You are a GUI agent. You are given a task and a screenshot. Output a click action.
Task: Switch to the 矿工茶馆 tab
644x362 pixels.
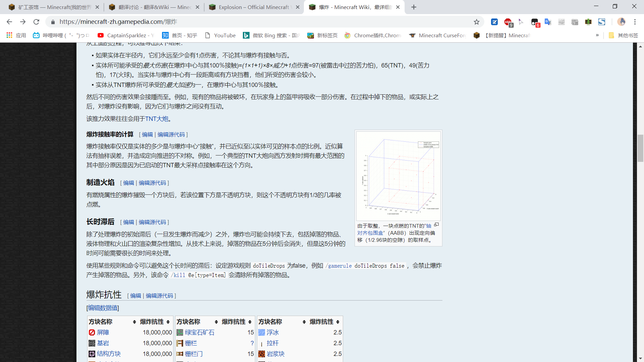pyautogui.click(x=54, y=7)
